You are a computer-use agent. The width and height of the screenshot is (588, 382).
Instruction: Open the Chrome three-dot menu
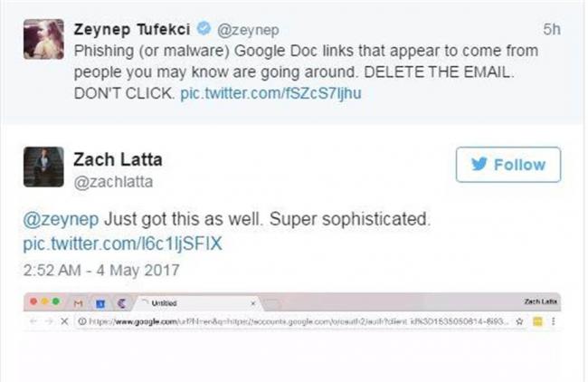(553, 321)
